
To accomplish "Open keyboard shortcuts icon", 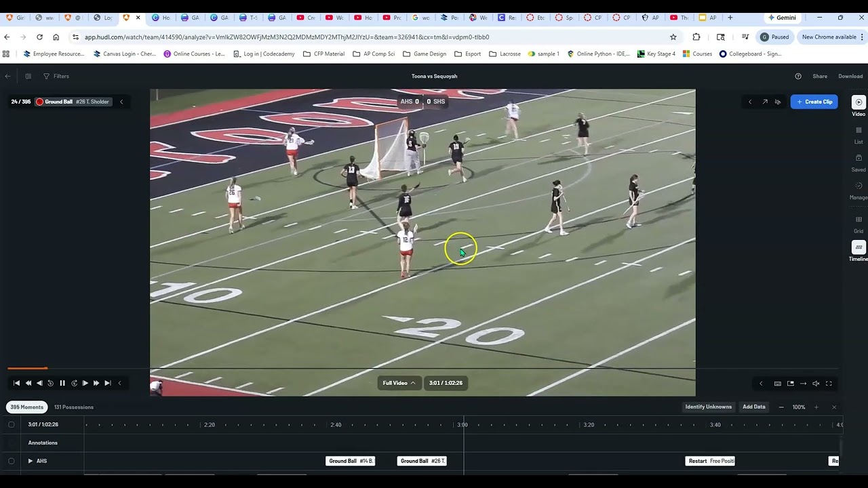I will tap(778, 384).
